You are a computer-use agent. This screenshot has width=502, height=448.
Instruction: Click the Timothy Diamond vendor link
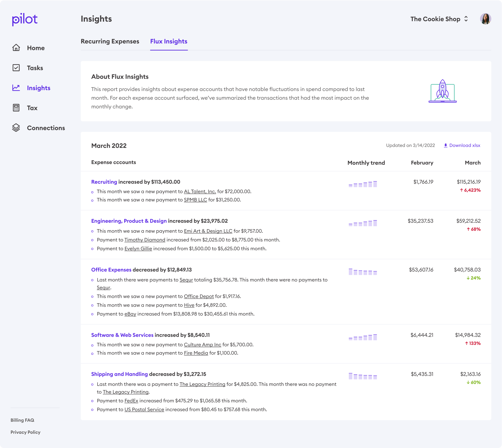pyautogui.click(x=145, y=240)
